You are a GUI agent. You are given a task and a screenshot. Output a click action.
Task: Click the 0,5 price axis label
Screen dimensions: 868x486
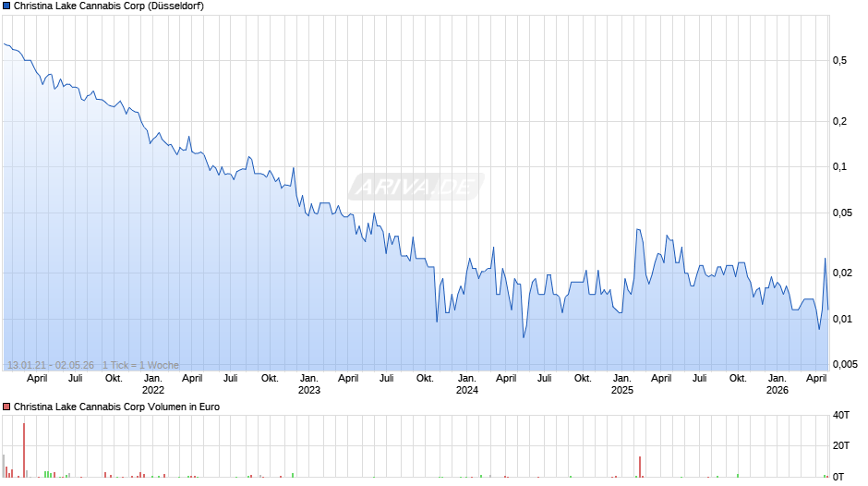tap(839, 60)
